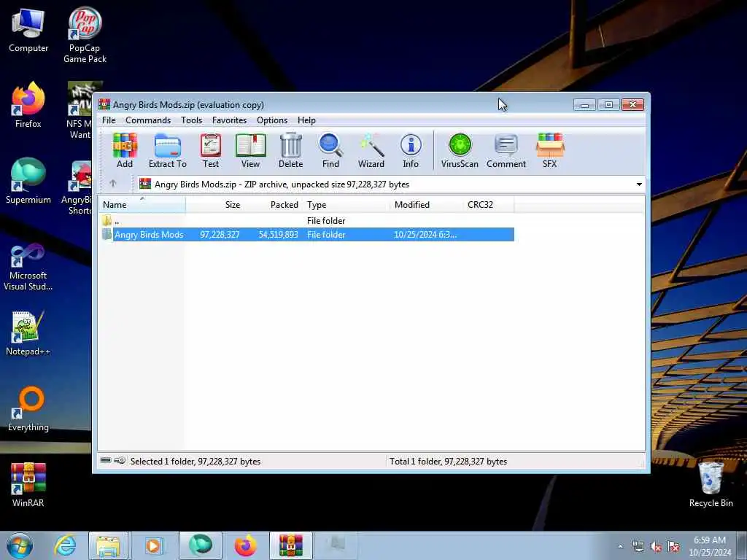Click WinRAR taskbar button
747x560 pixels.
point(290,545)
